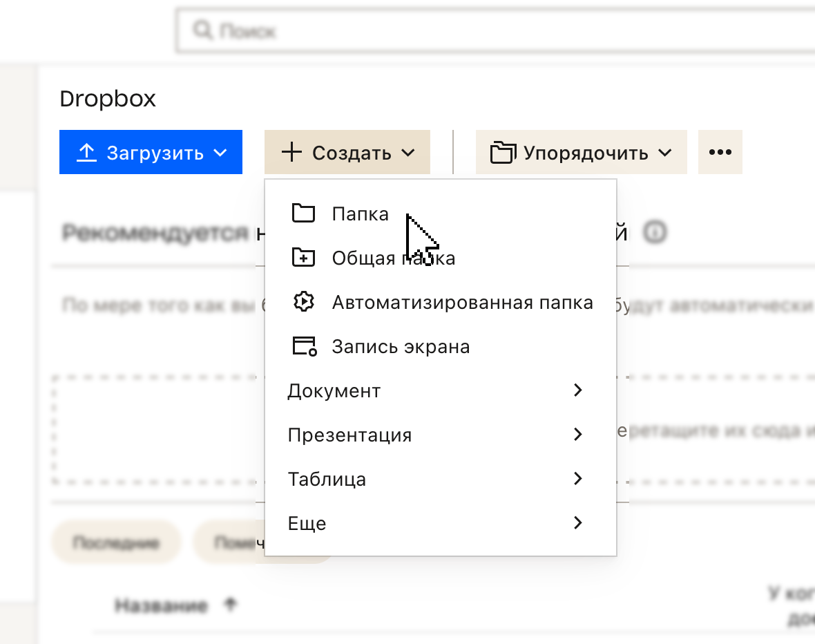815x644 pixels.
Task: Open the Упорядочить dropdown
Action: pos(581,152)
